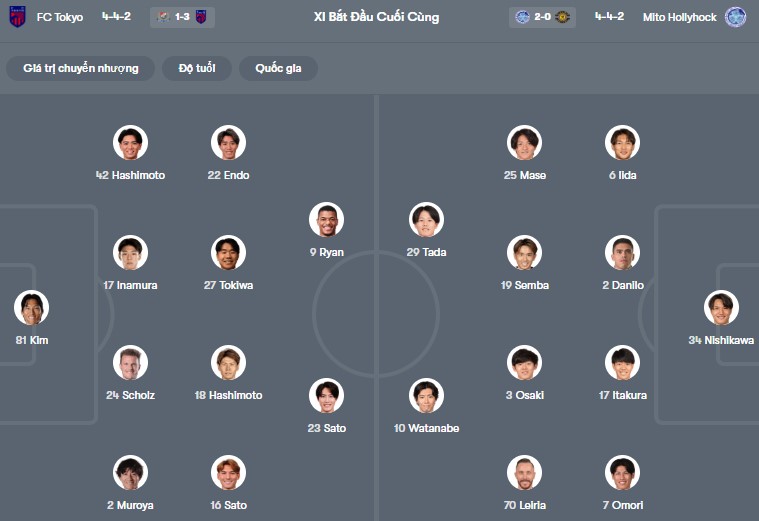Click the FC Tokyo team name

coord(60,17)
